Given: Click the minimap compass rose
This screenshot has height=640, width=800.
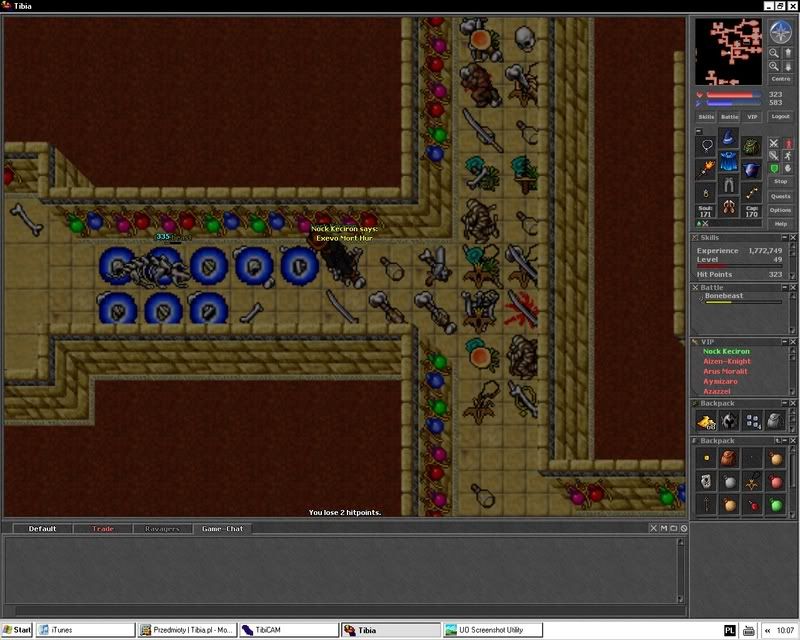Looking at the screenshot, I should click(x=780, y=33).
